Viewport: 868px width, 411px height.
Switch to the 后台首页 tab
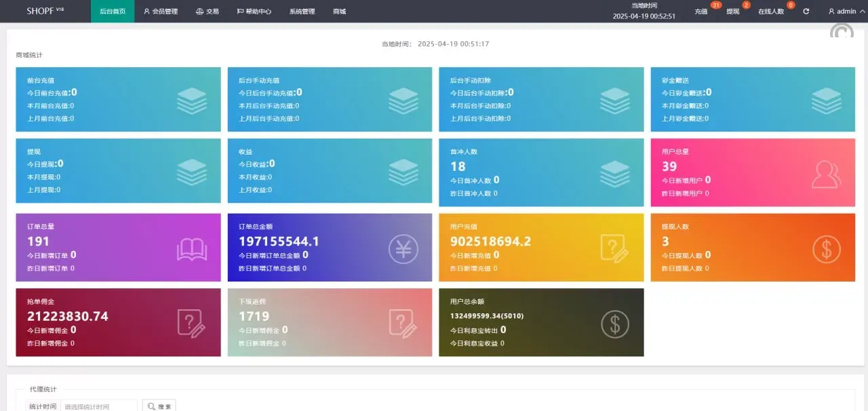pyautogui.click(x=113, y=12)
